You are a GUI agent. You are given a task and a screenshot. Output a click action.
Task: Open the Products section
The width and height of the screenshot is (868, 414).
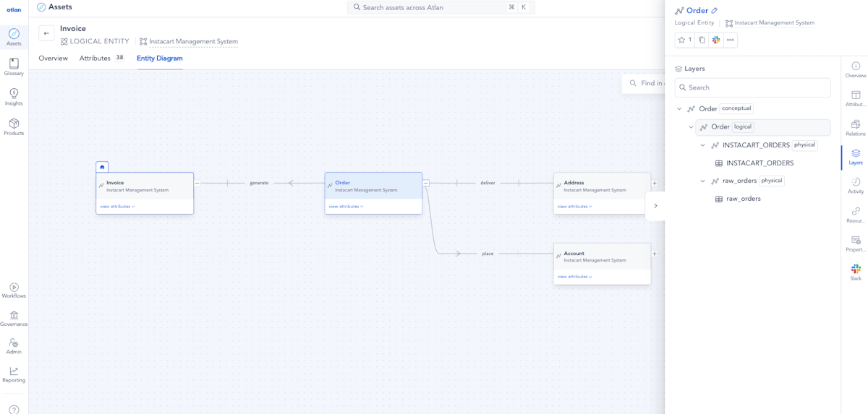click(x=14, y=127)
